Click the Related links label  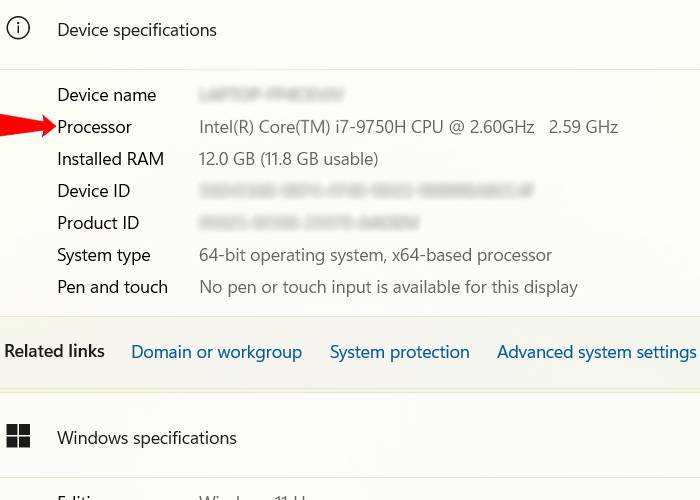pyautogui.click(x=55, y=351)
